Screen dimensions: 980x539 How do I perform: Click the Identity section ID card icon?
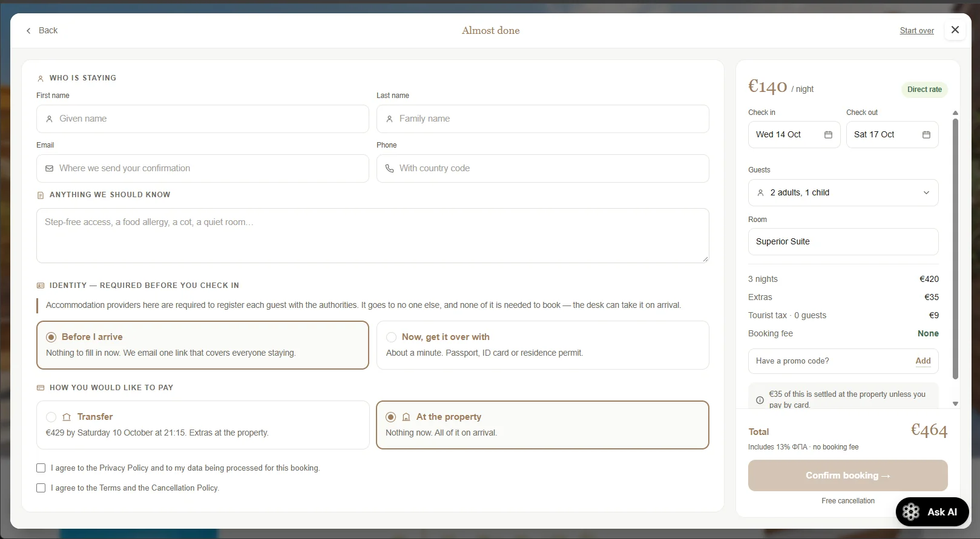[41, 286]
